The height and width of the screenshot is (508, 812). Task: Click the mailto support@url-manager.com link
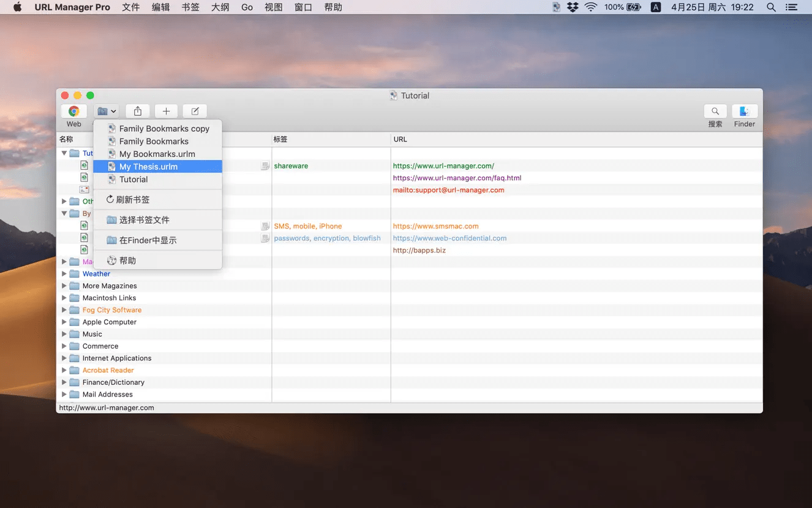tap(448, 190)
